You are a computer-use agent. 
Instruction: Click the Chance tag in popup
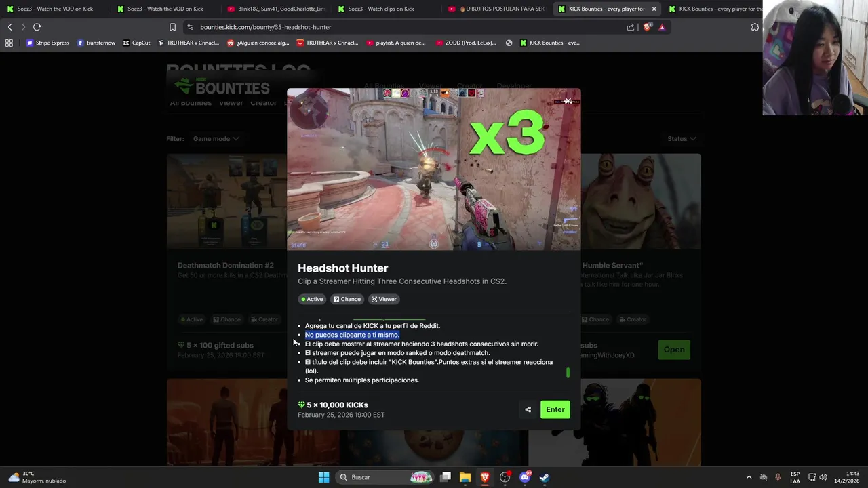pos(347,299)
